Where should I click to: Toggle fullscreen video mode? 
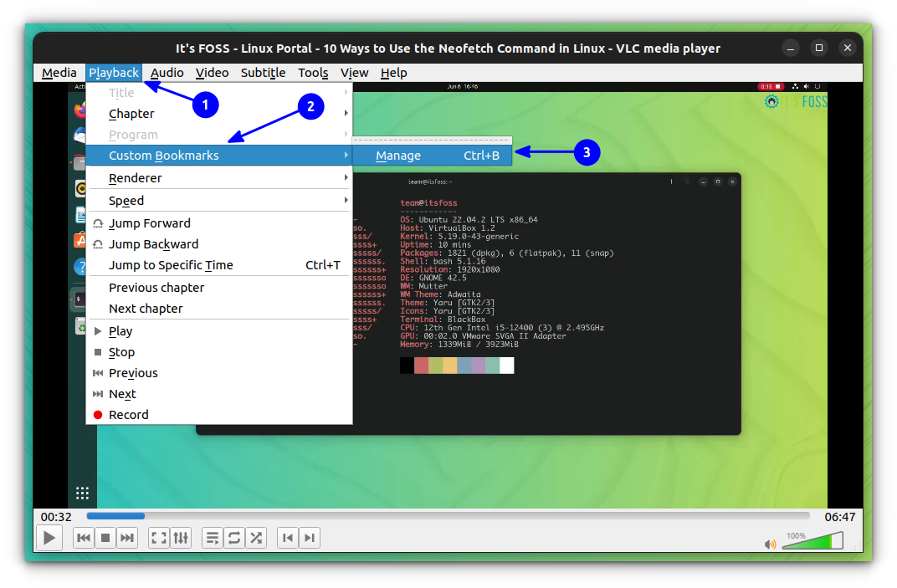point(158,538)
